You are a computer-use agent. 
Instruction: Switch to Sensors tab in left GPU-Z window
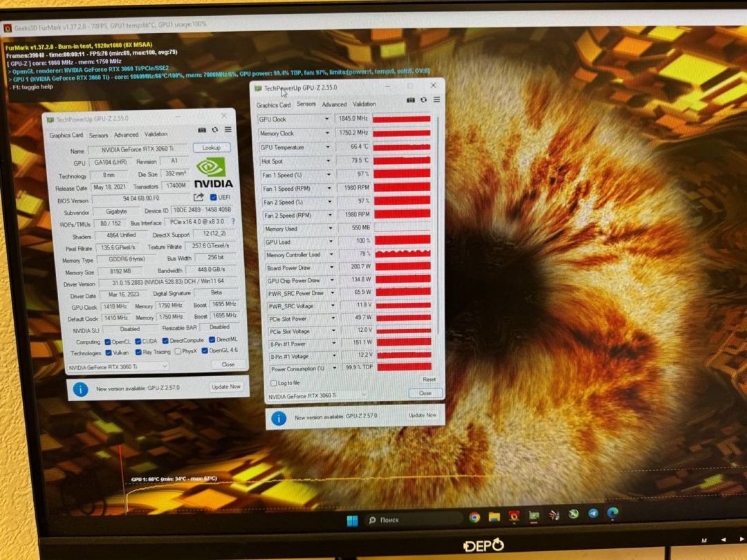coord(99,136)
